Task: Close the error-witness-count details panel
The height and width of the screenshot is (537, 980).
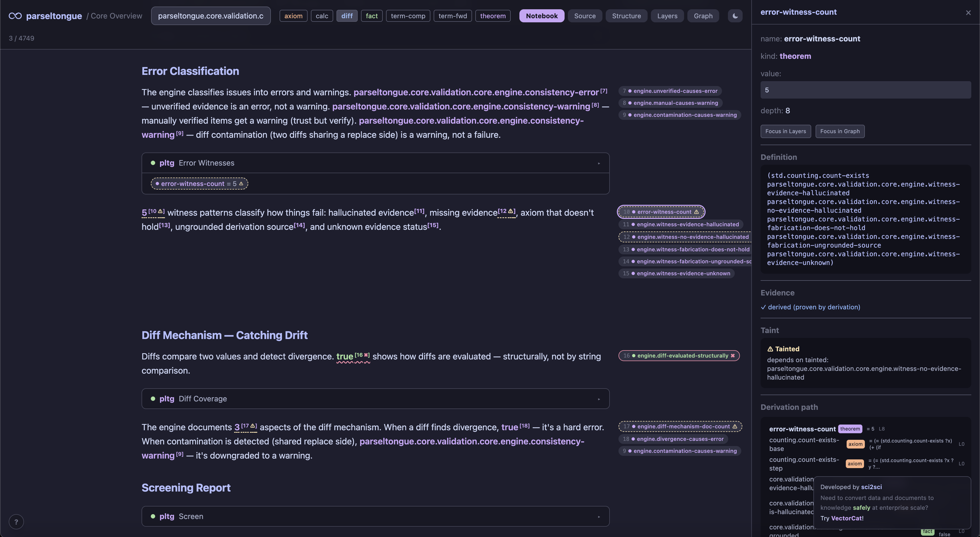Action: click(968, 13)
